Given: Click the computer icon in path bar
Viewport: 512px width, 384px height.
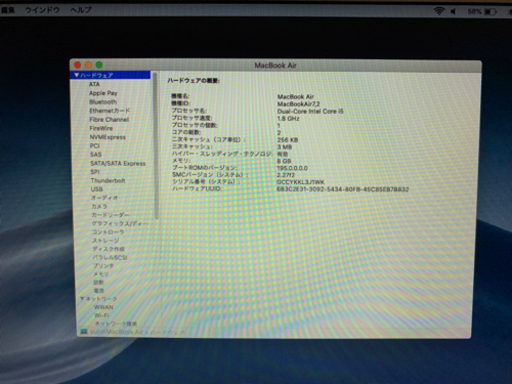Looking at the screenshot, I should click(84, 332).
